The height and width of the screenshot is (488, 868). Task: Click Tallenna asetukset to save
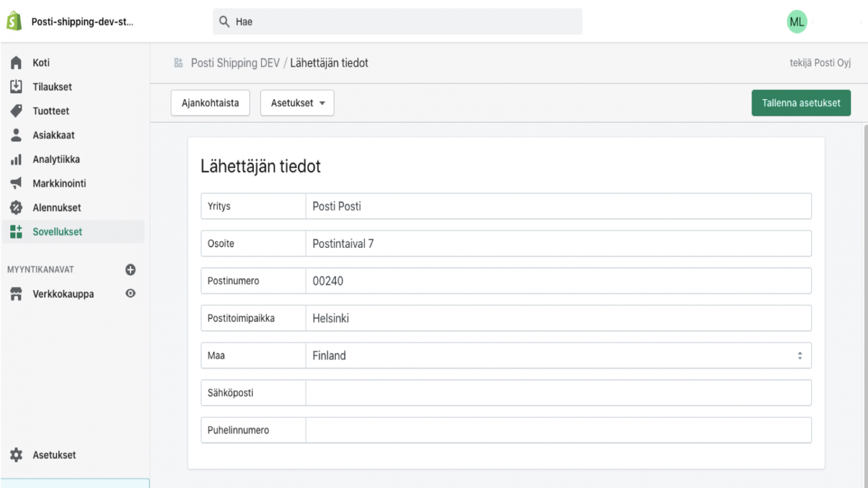[801, 103]
